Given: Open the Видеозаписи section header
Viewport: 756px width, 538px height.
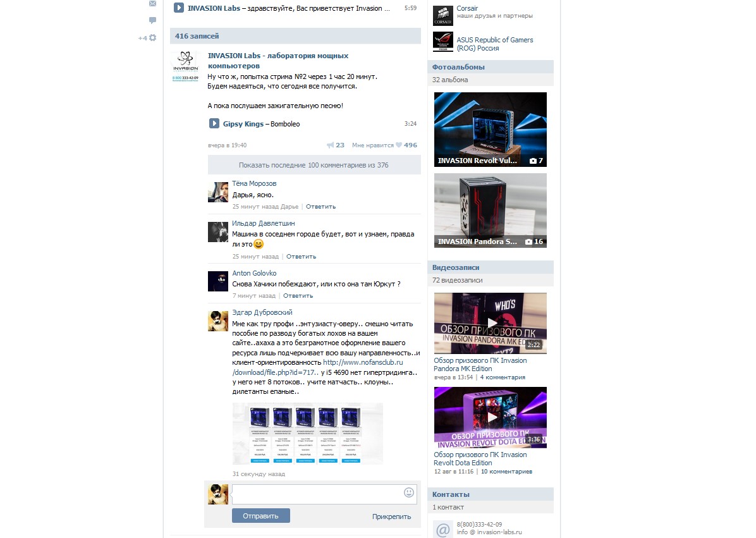Looking at the screenshot, I should tap(456, 267).
